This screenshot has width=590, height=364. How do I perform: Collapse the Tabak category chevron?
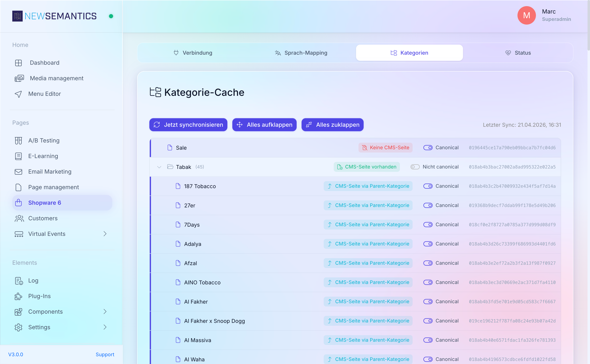(159, 167)
